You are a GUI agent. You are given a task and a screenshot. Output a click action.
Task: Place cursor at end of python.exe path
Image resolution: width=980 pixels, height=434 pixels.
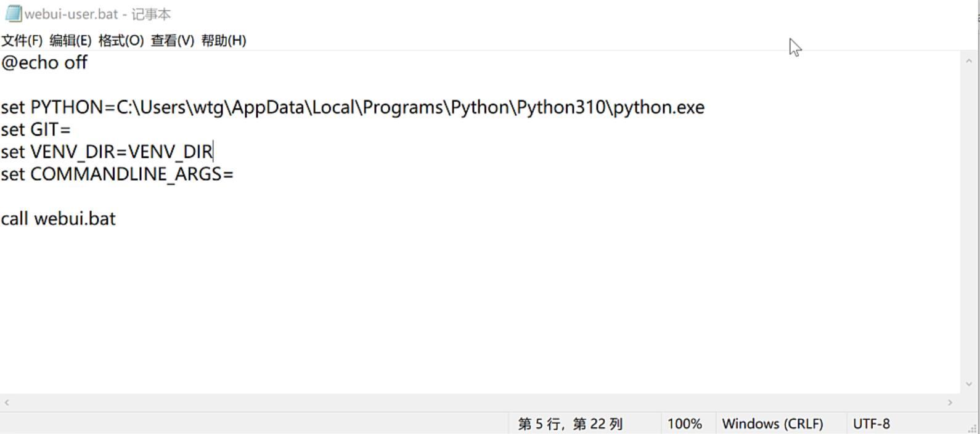click(706, 107)
